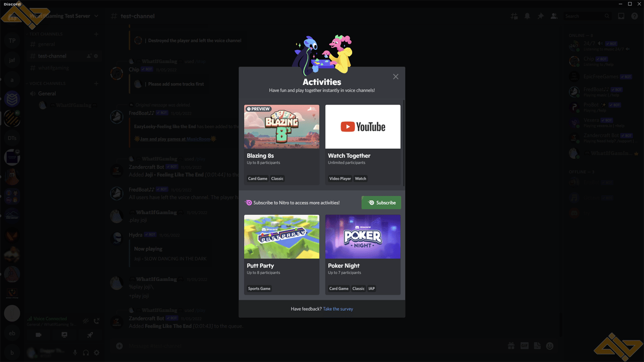Click create invite icon on test-channel
Viewport: 644px width, 362px height.
[89, 56]
